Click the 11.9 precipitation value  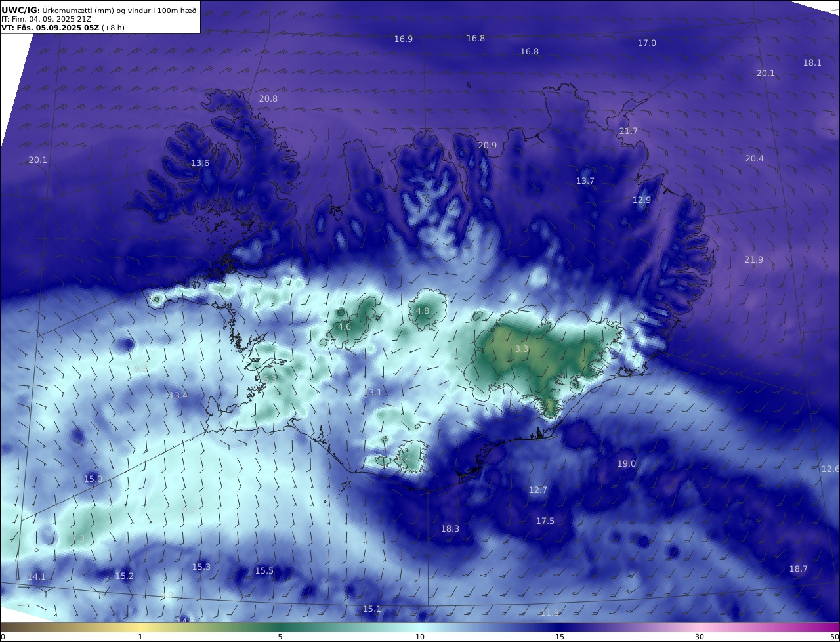coord(550,613)
